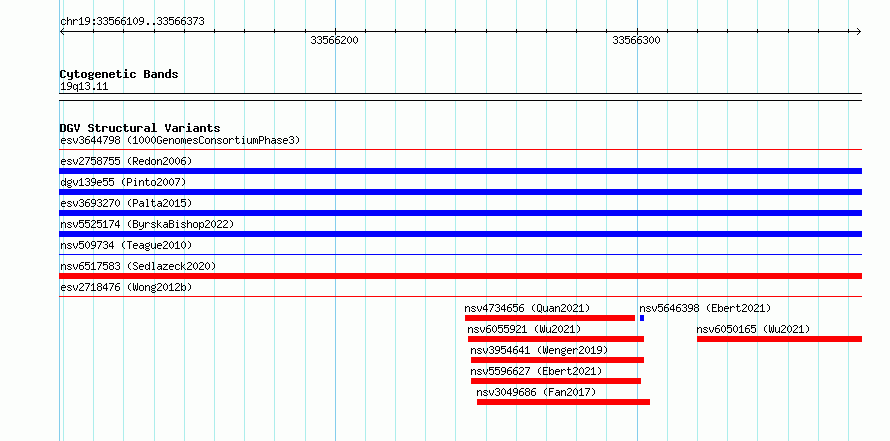
Task: Click the red bar under nsv3954641
Action: [557, 360]
